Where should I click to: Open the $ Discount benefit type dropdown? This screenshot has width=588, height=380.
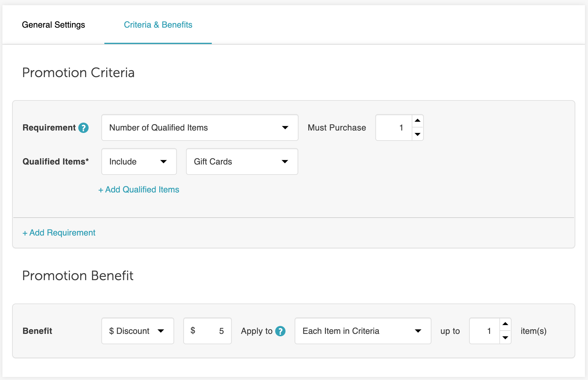coord(137,331)
